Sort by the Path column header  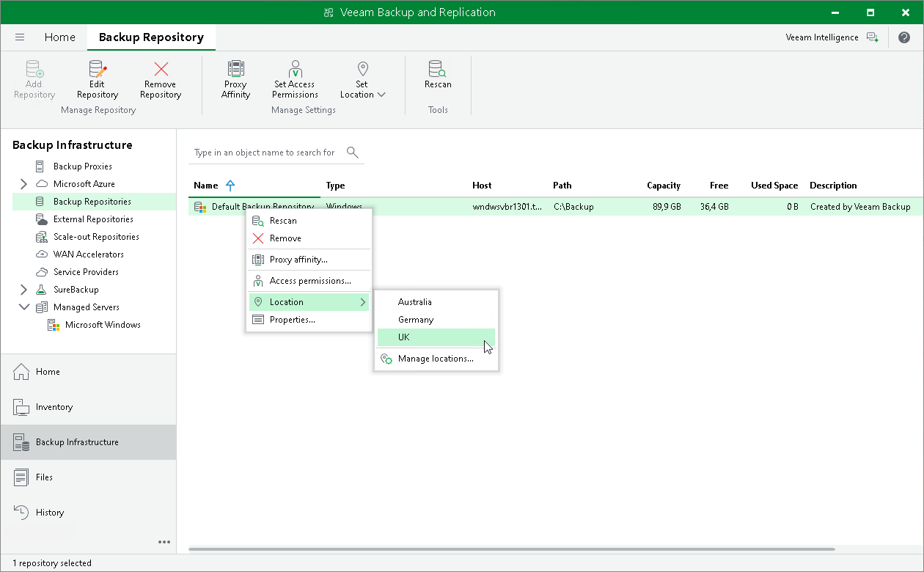pos(562,186)
